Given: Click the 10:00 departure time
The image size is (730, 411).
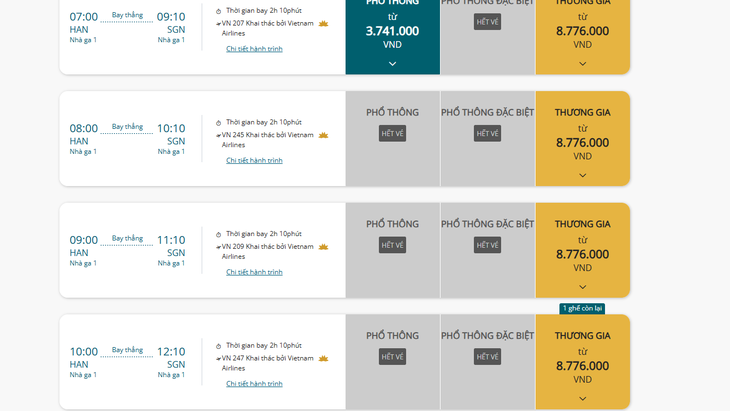Looking at the screenshot, I should click(84, 352).
